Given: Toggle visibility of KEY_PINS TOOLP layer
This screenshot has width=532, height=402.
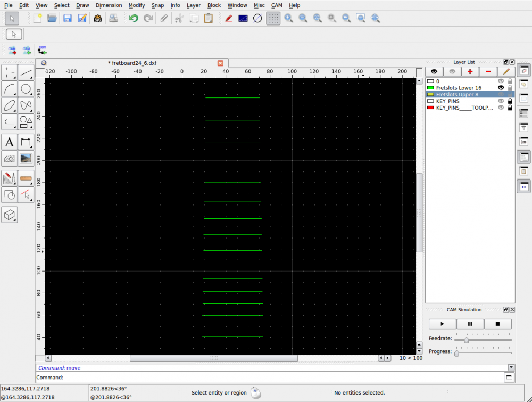Looking at the screenshot, I should (x=501, y=108).
